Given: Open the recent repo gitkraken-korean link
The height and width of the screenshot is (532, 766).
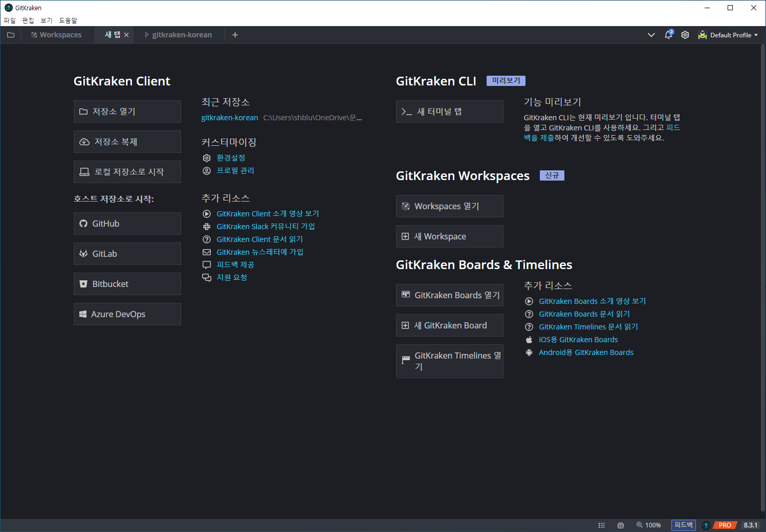Looking at the screenshot, I should 230,118.
